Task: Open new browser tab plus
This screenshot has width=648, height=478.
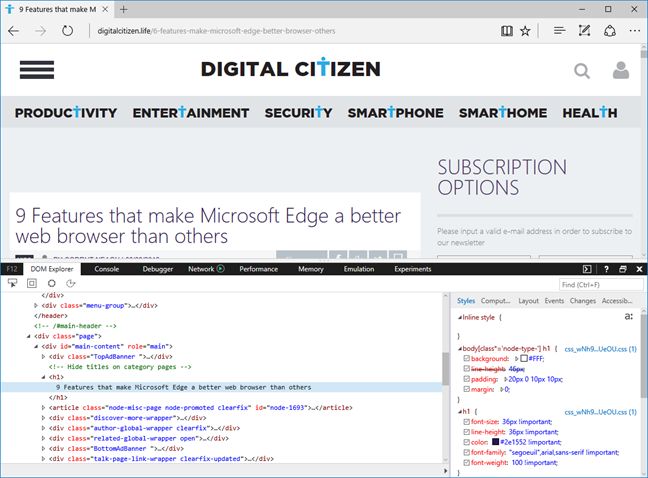Action: [124, 9]
